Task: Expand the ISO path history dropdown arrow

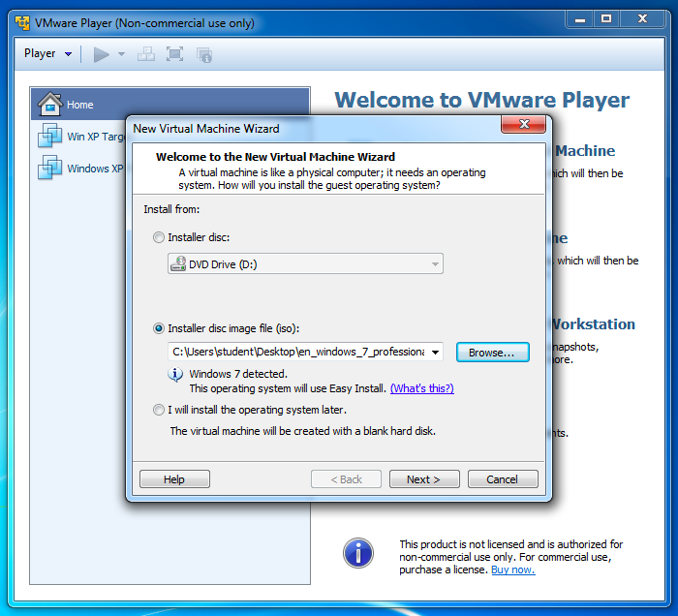Action: 436,353
